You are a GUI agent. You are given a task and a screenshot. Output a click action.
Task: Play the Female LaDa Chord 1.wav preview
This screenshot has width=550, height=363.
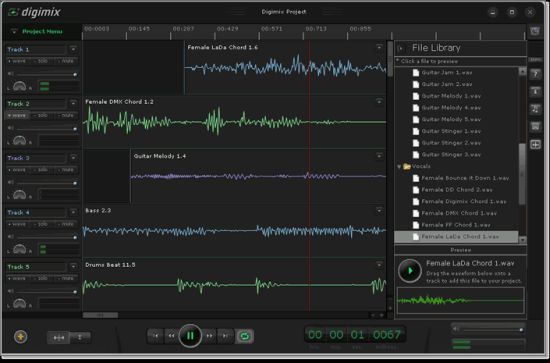[x=409, y=271]
